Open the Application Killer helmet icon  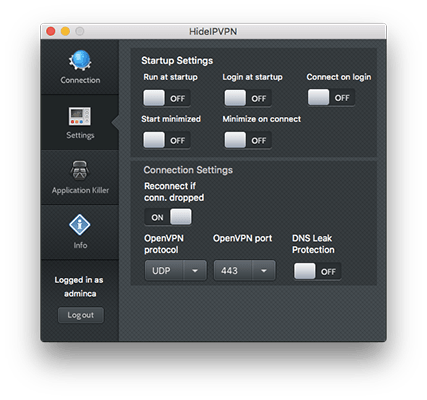click(x=79, y=170)
